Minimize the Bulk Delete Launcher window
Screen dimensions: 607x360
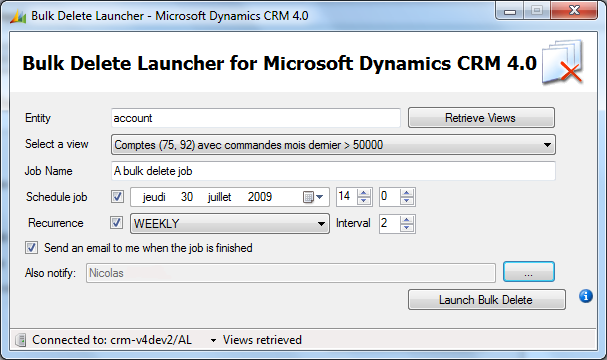coord(510,11)
